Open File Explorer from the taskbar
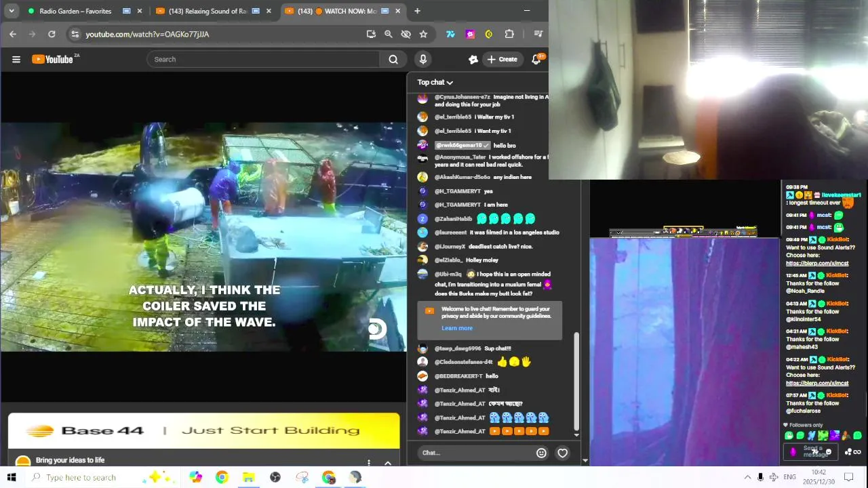 tap(248, 477)
